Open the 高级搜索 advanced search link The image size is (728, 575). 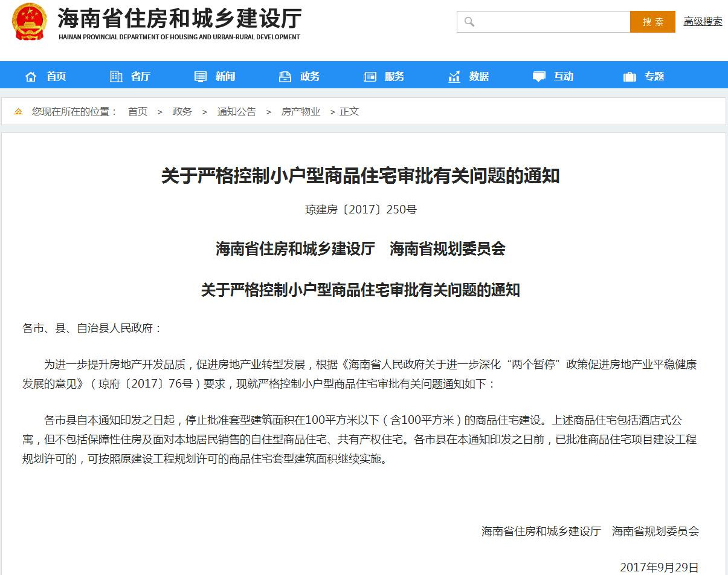tap(703, 22)
